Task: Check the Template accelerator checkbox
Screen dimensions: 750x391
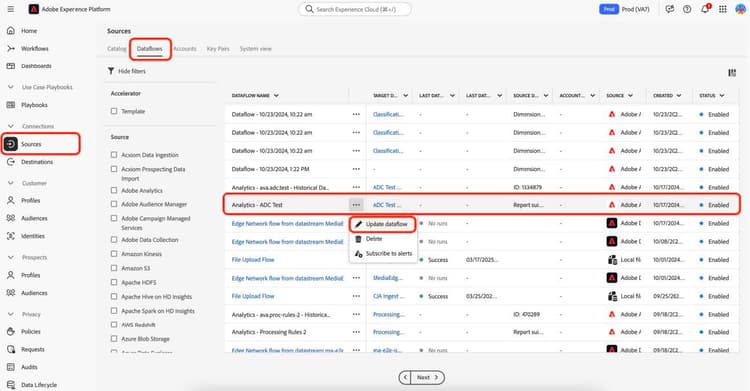Action: click(114, 111)
